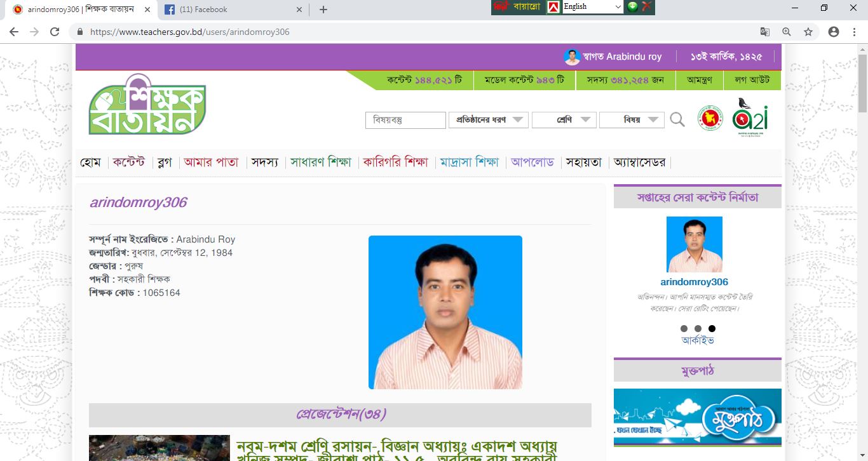
Task: Expand the শ্রেণি dropdown
Action: click(x=564, y=120)
